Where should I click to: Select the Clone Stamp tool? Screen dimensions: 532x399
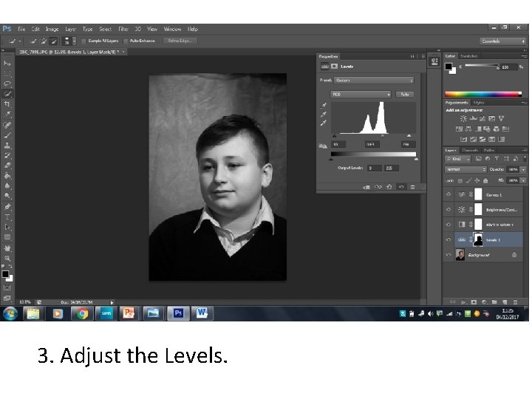click(7, 146)
